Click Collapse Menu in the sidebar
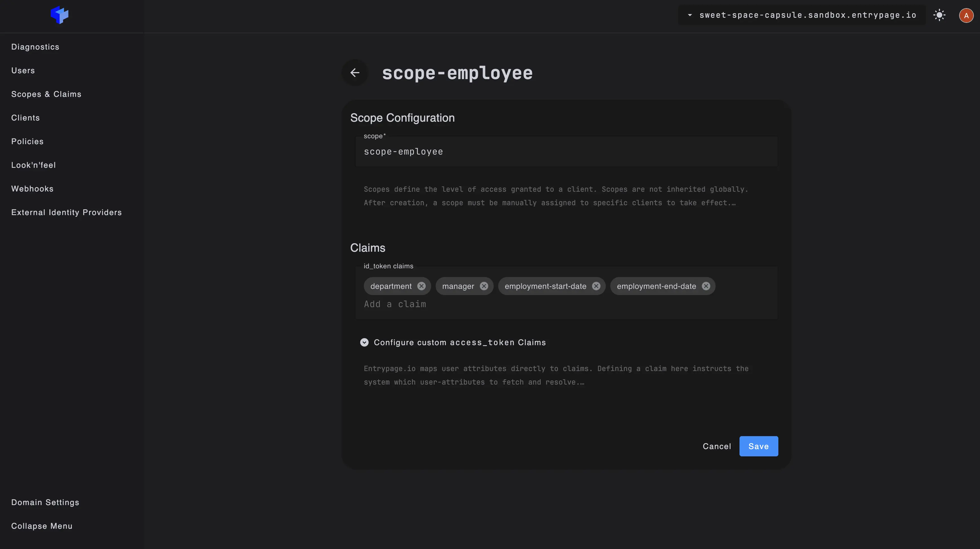The height and width of the screenshot is (549, 980). pyautogui.click(x=41, y=526)
